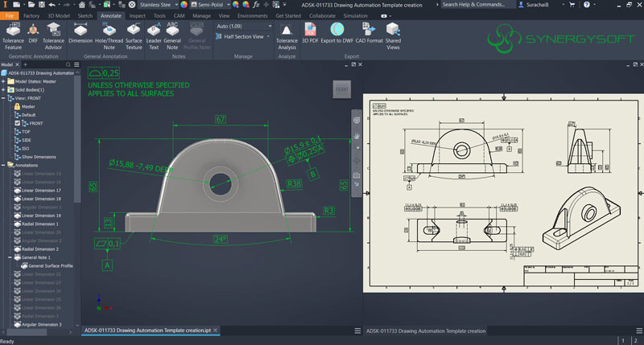Toggle the FRONT design view checkbox

[x=17, y=123]
